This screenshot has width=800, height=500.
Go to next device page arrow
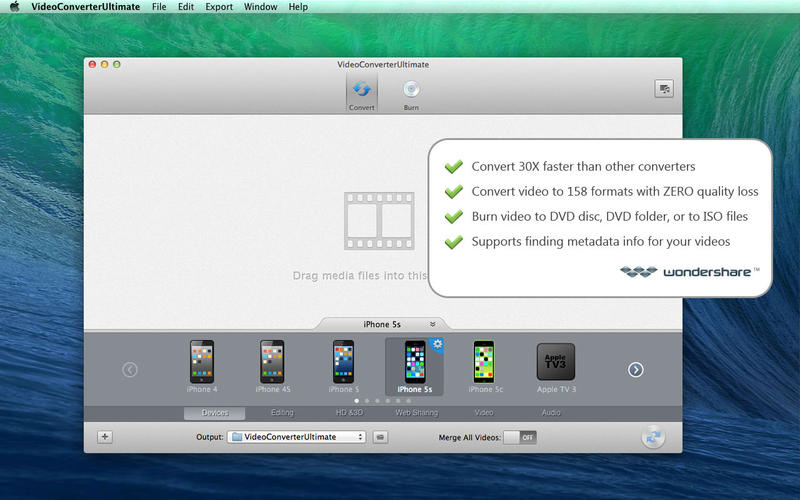(x=636, y=369)
